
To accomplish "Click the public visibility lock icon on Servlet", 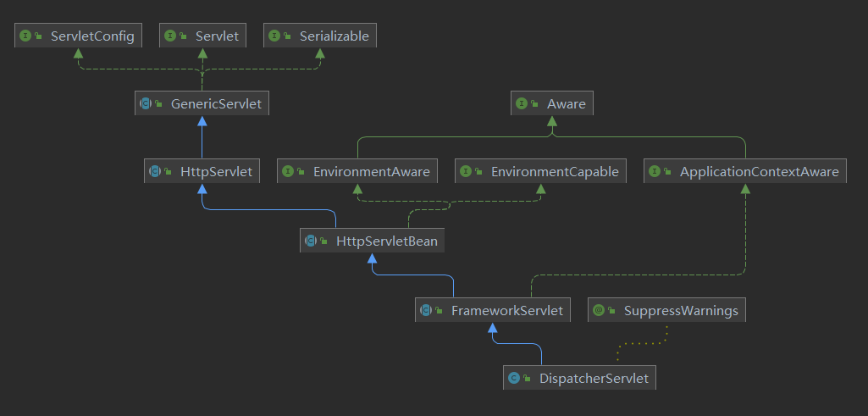I will tap(184, 36).
